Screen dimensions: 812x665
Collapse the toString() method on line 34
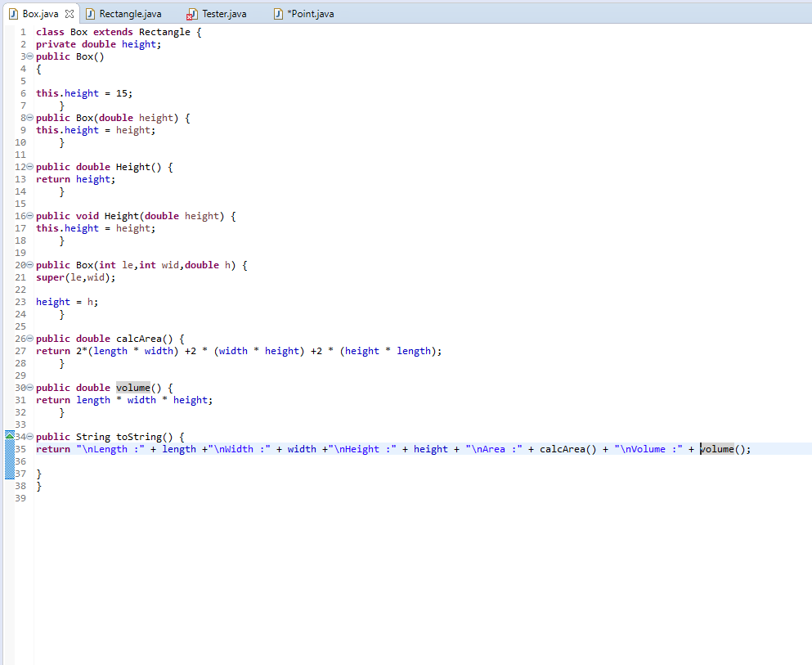pos(30,437)
